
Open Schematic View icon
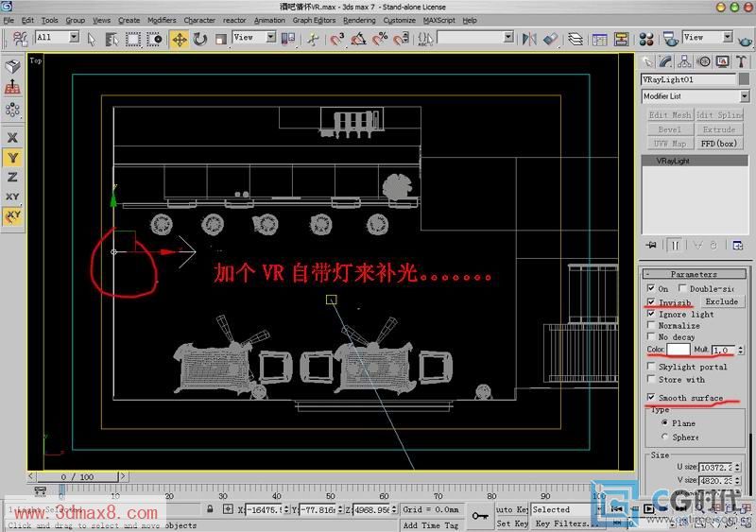click(621, 39)
